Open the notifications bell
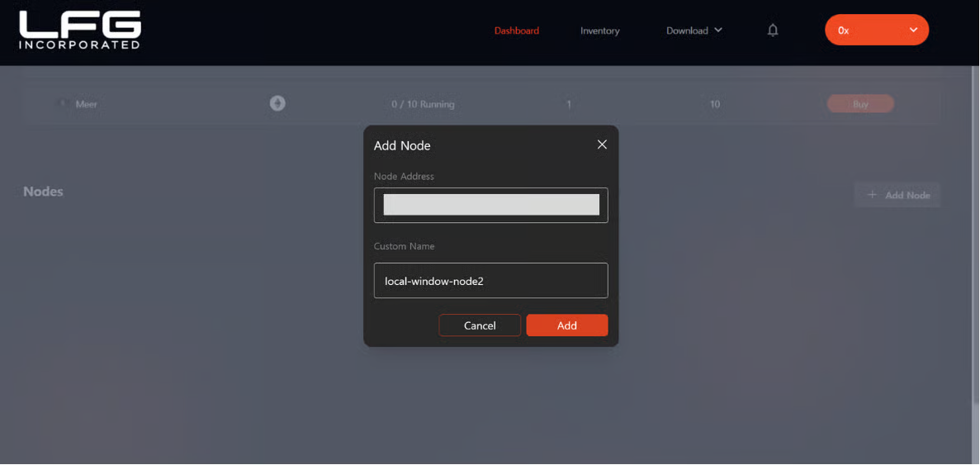980x465 pixels. [773, 31]
